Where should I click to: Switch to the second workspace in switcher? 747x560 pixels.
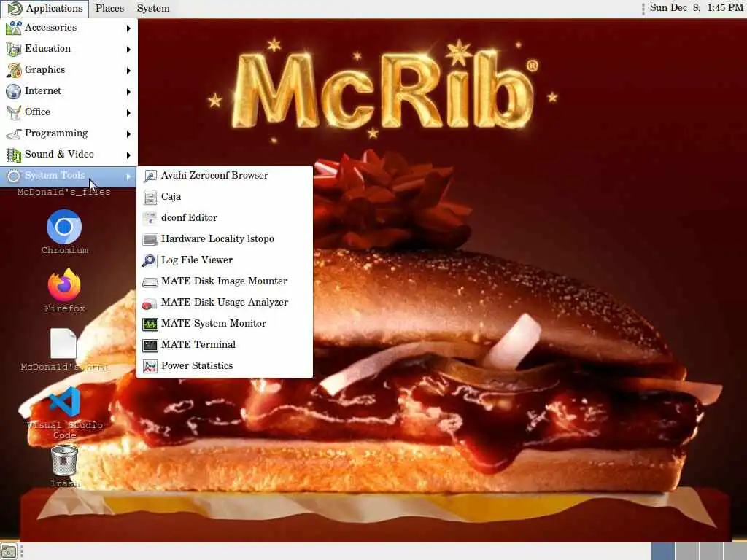(x=686, y=551)
